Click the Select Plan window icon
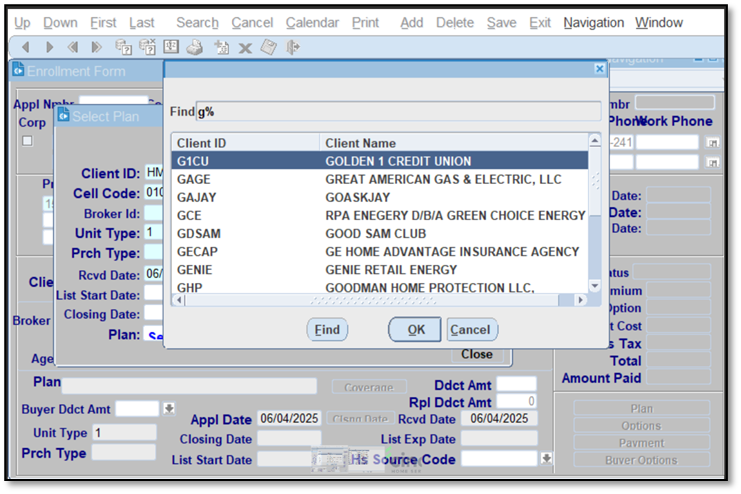Viewport: 741px width, 494px height. 63,115
